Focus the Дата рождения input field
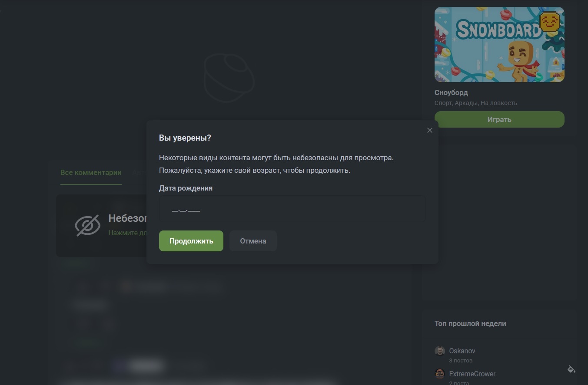 [x=292, y=209]
